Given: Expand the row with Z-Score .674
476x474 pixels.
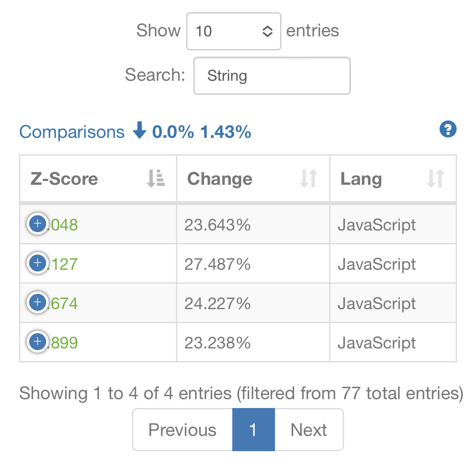Looking at the screenshot, I should [38, 302].
